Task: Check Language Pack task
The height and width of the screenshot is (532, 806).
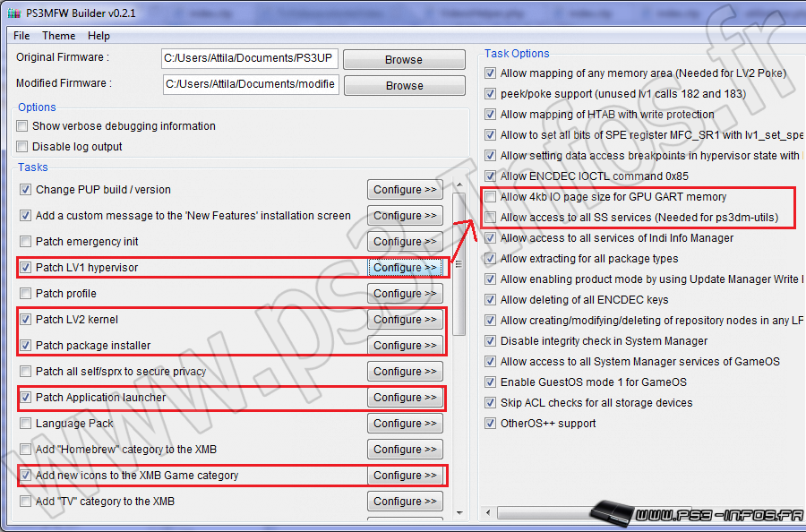Action: (x=25, y=423)
